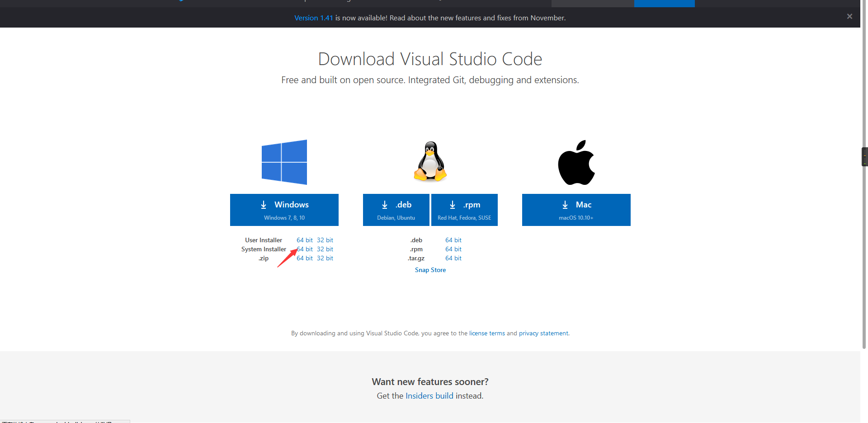Open the license terms page

pyautogui.click(x=486, y=333)
